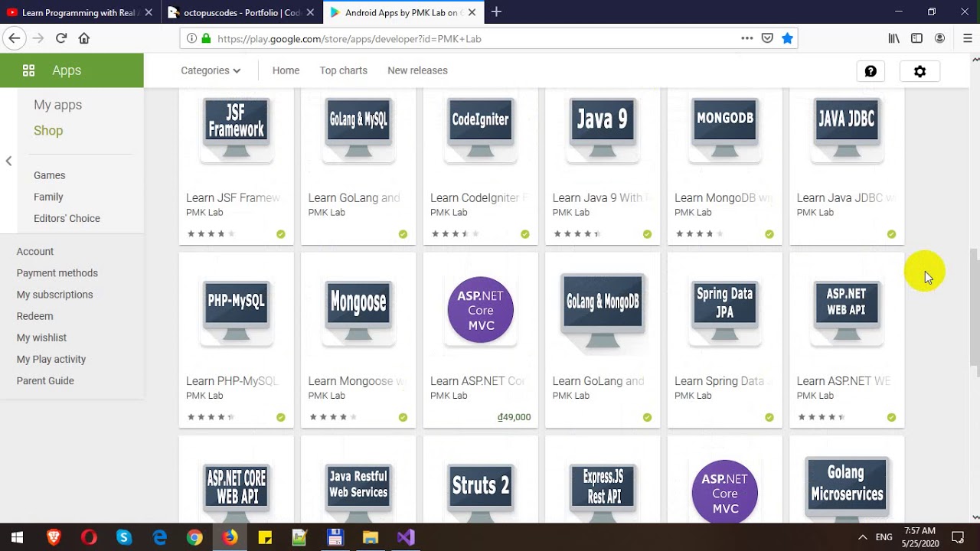Open the JAVA JDBC app icon
980x551 pixels.
pos(847,130)
